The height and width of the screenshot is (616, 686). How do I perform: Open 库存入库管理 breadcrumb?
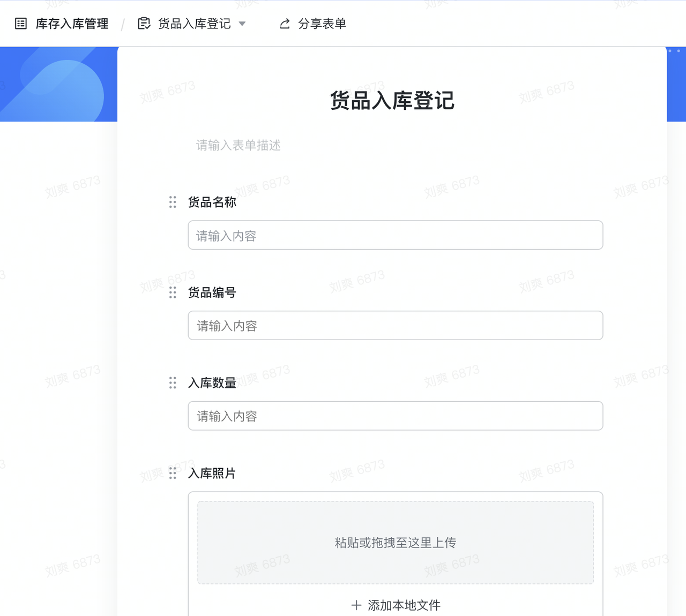pyautogui.click(x=72, y=24)
